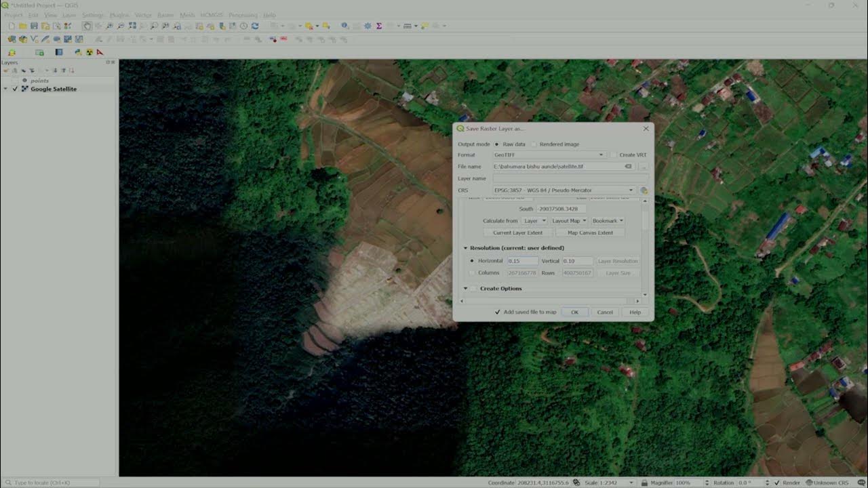
Task: Enable the Create VRT checkbox
Action: click(613, 155)
